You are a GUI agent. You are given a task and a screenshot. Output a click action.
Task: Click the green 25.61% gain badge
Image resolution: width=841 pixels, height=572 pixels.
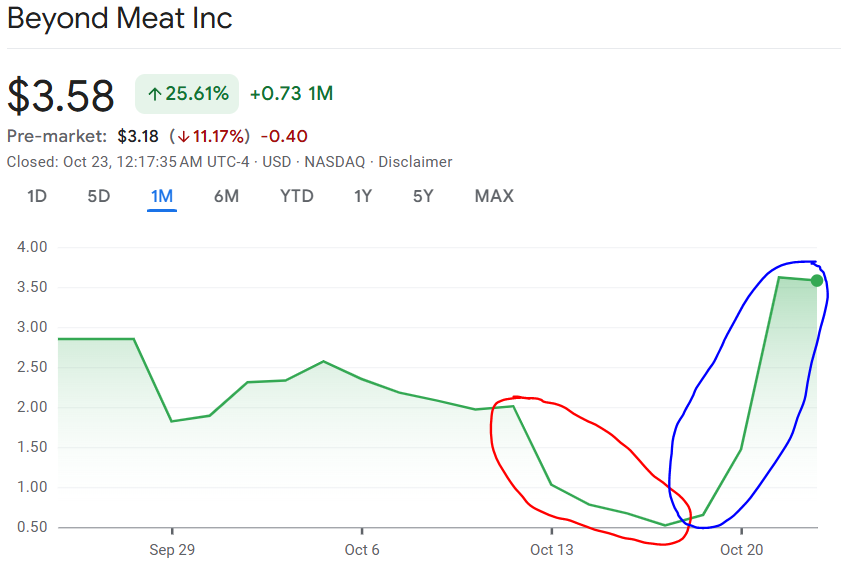click(x=188, y=94)
